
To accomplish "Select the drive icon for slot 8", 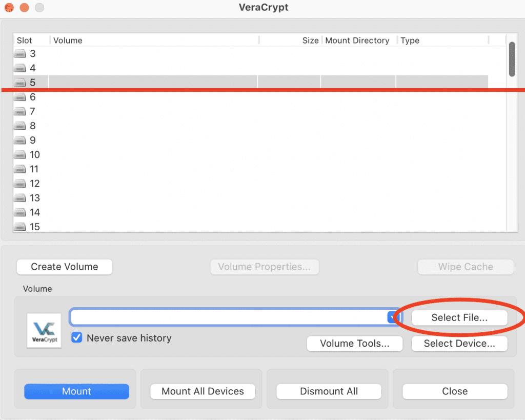I will point(20,126).
